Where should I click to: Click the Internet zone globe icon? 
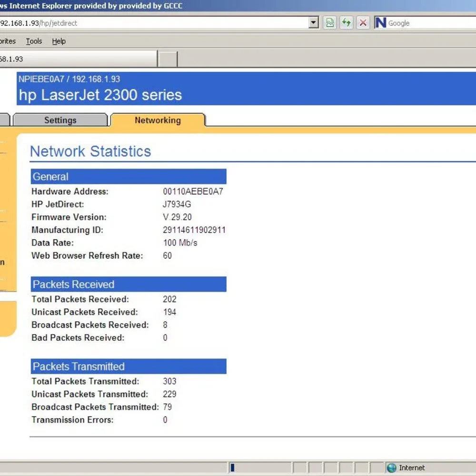pyautogui.click(x=392, y=467)
